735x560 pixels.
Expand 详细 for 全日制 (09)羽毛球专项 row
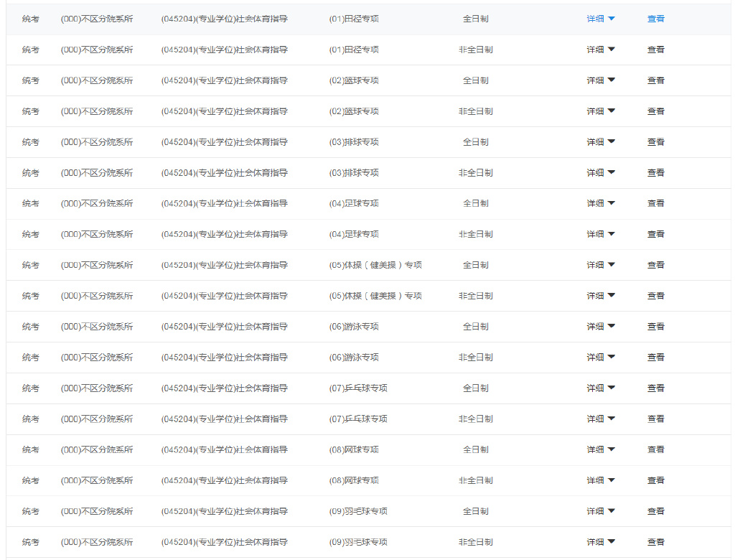click(x=601, y=511)
